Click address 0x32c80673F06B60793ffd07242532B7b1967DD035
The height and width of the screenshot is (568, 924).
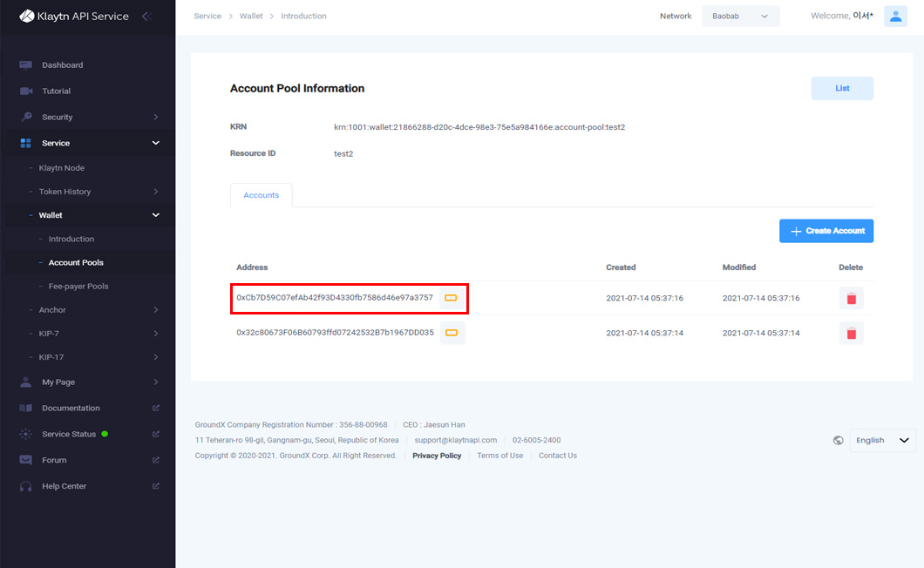click(335, 333)
